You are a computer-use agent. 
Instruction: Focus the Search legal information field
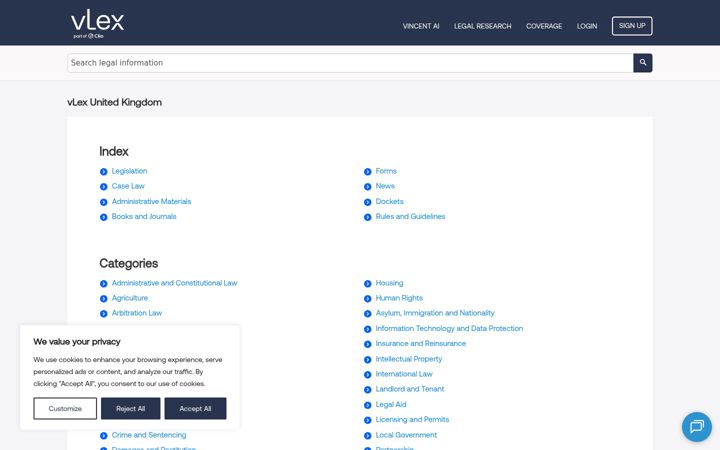350,63
